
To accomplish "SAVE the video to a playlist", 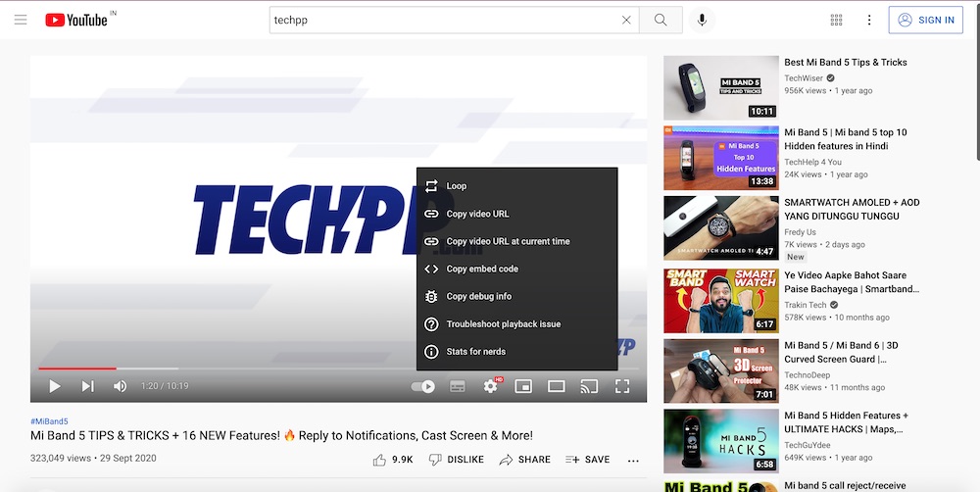I will pyautogui.click(x=587, y=460).
